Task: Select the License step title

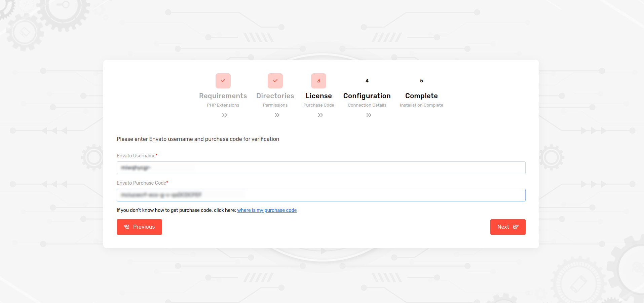Action: tap(318, 96)
